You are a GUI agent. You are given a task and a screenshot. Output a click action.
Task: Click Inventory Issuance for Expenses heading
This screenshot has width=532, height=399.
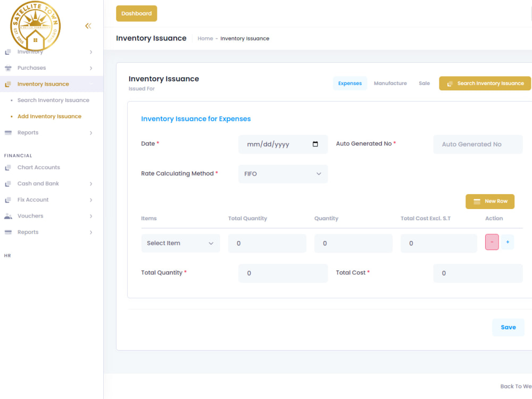196,119
